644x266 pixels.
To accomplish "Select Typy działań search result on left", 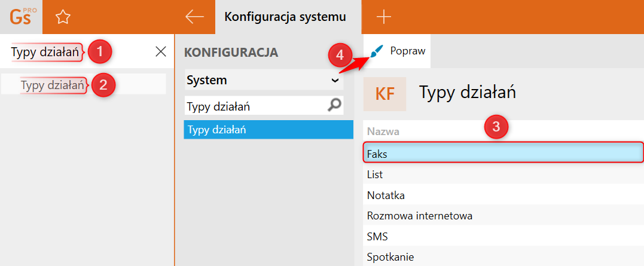I will [x=52, y=84].
